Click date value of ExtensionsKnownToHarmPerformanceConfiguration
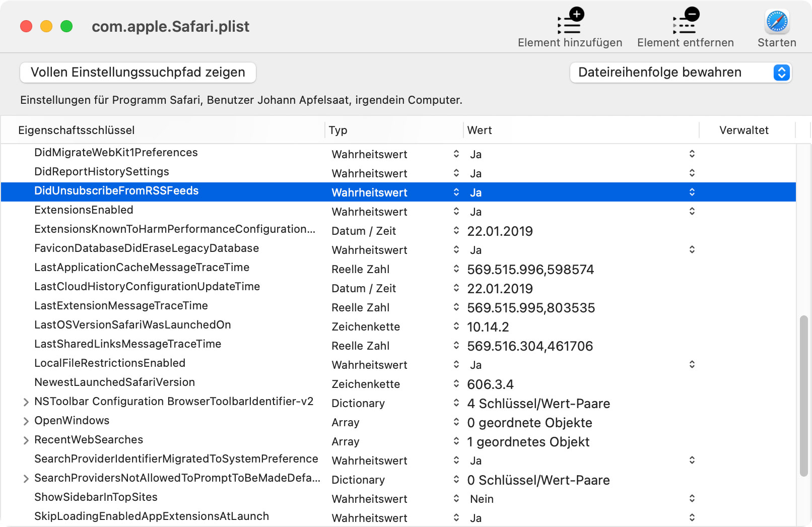Viewport: 812px width, 527px height. [x=500, y=231]
